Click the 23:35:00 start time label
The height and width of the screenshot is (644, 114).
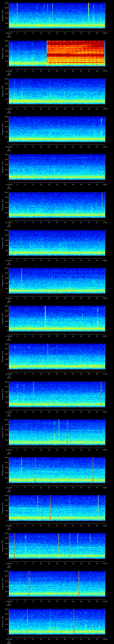coord(9,184)
